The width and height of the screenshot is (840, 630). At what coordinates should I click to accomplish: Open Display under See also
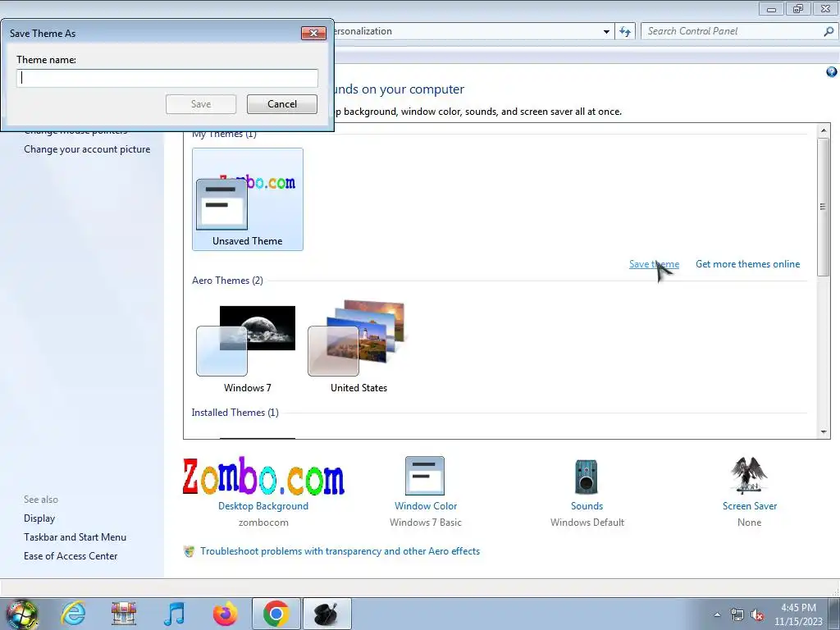pos(39,518)
